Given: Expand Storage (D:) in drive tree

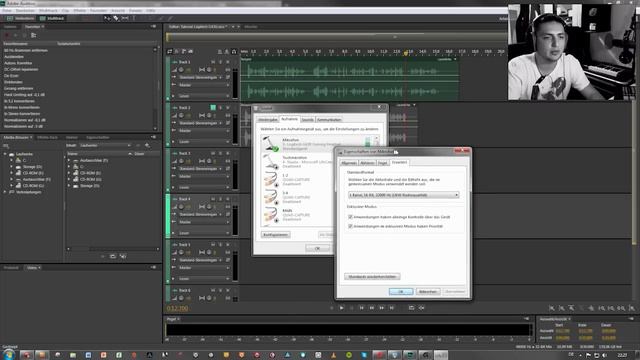Looking at the screenshot, I should (x=11, y=167).
